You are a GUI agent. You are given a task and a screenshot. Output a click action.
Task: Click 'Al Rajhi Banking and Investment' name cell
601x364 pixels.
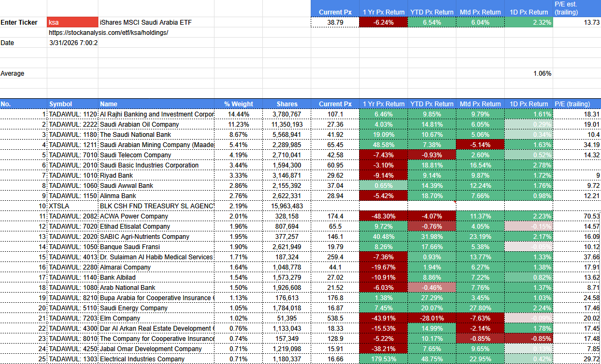pos(156,114)
